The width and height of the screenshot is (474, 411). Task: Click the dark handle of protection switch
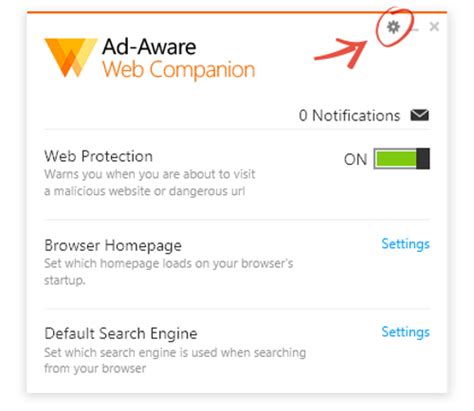[423, 159]
